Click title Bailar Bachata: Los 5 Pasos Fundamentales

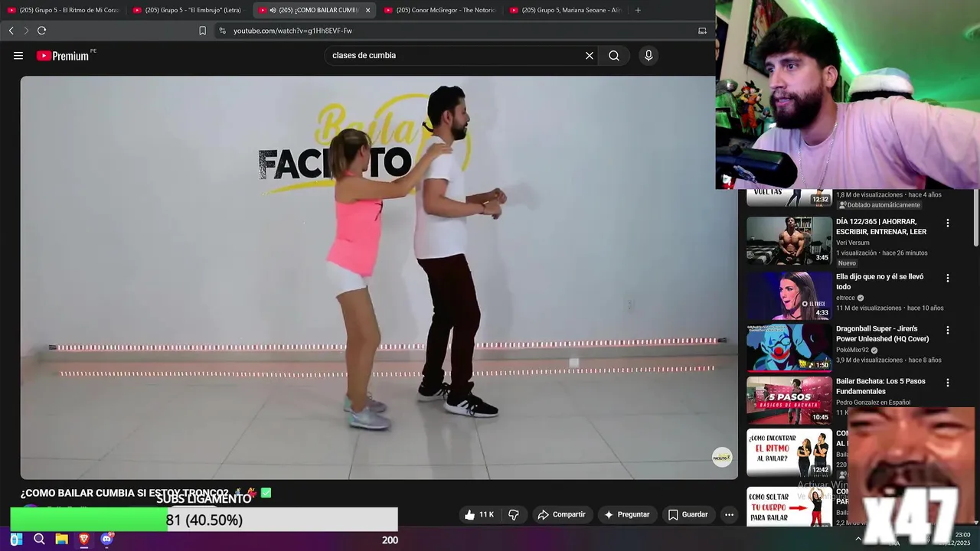point(880,386)
